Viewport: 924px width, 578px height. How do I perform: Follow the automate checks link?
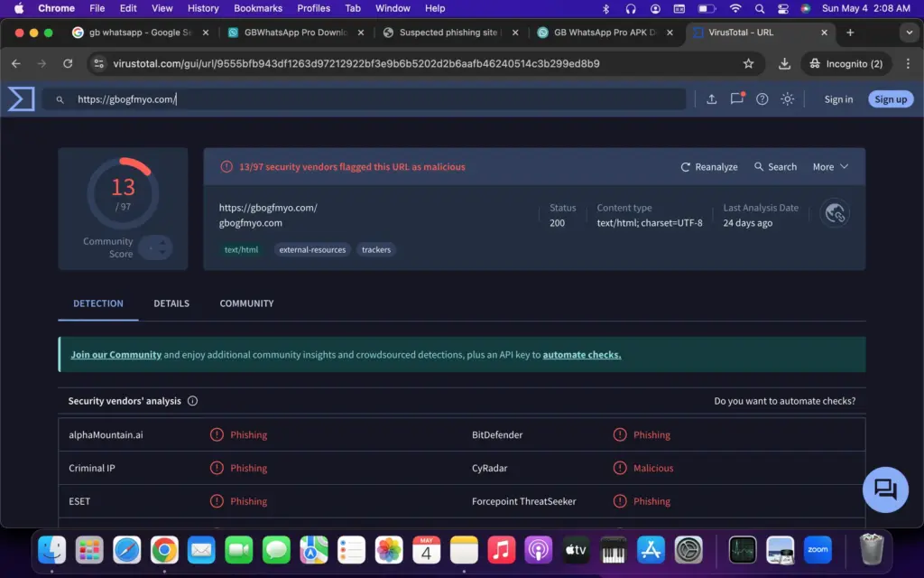(582, 354)
